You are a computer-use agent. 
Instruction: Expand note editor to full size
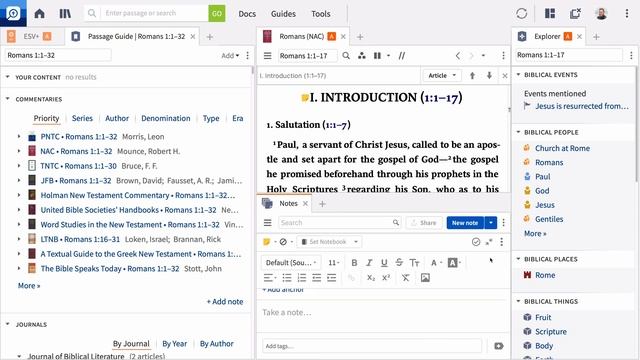pos(489,242)
